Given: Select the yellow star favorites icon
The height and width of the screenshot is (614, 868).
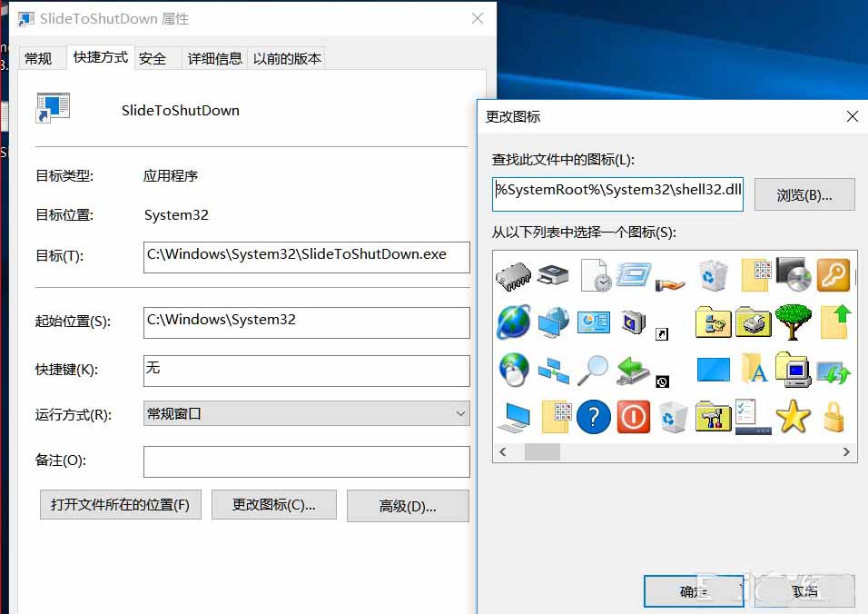Looking at the screenshot, I should [794, 416].
